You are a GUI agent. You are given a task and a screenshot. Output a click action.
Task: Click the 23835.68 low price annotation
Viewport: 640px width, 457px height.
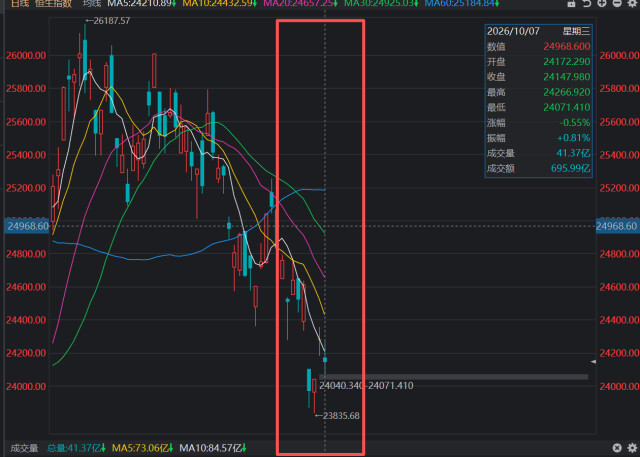(341, 416)
